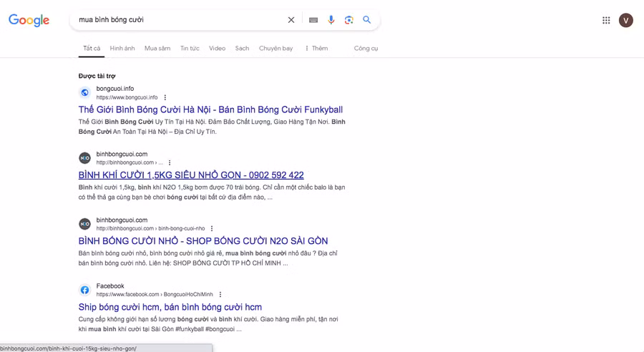Click Được tài trợ label
The width and height of the screenshot is (644, 352).
[x=97, y=76]
